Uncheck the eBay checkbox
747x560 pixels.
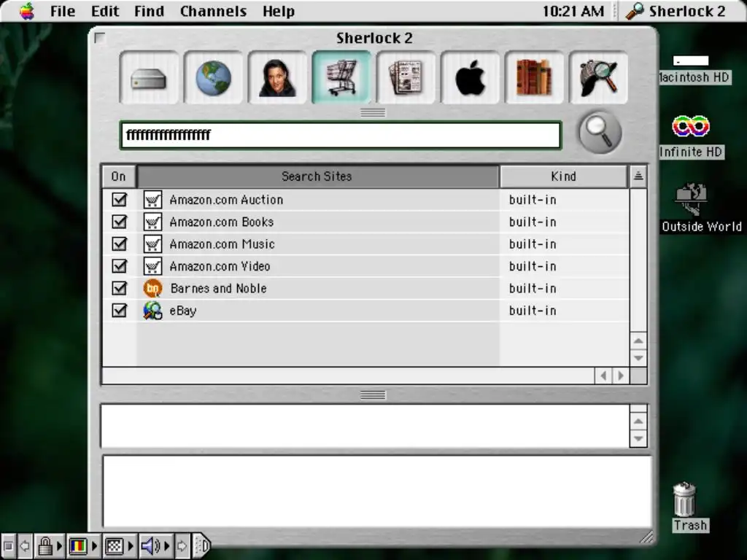point(119,311)
